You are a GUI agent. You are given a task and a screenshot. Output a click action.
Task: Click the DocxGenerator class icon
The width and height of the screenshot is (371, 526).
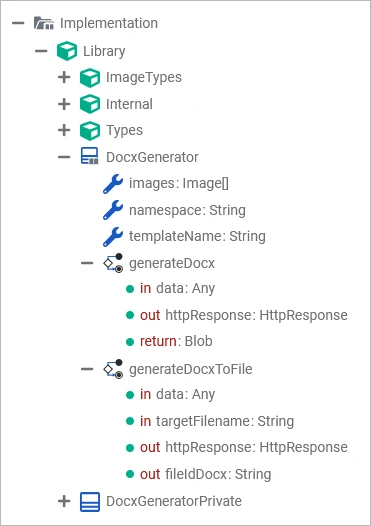(90, 156)
